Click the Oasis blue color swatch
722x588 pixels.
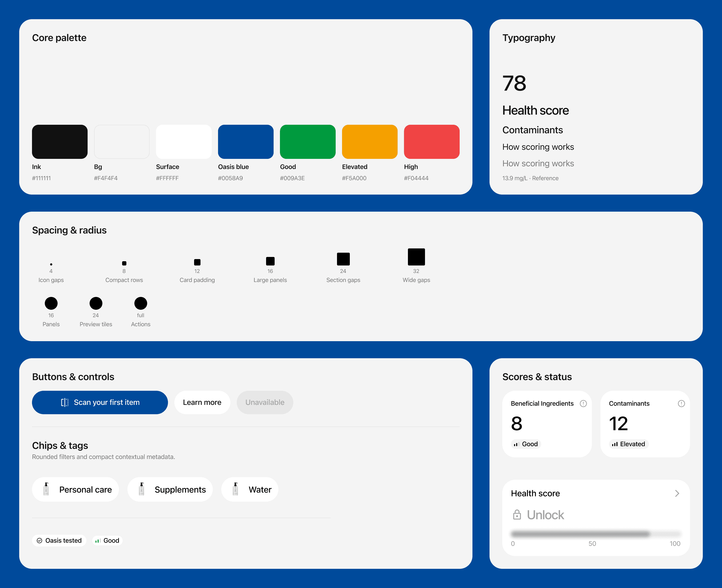[x=246, y=142]
